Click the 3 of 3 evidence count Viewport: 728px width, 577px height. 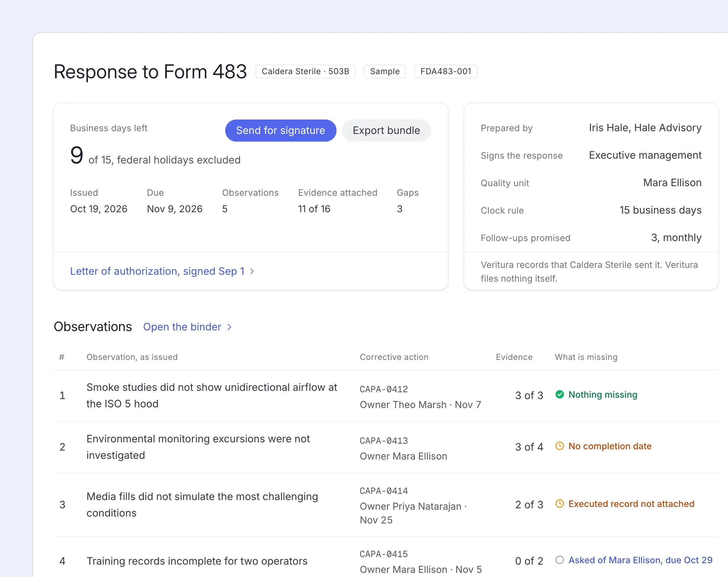pos(529,395)
